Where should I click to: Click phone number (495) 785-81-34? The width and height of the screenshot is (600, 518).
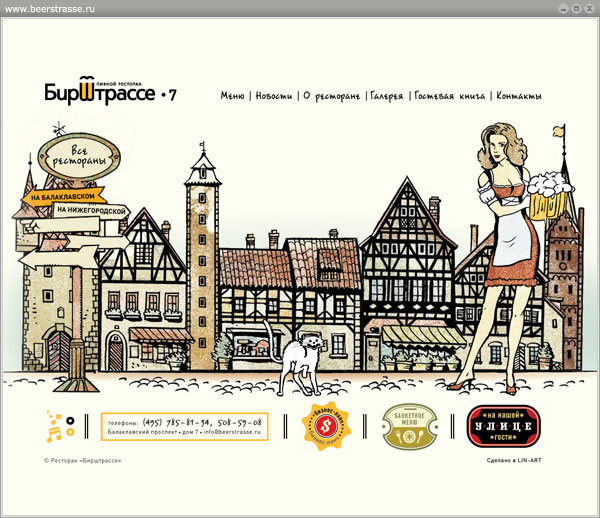[x=176, y=422]
